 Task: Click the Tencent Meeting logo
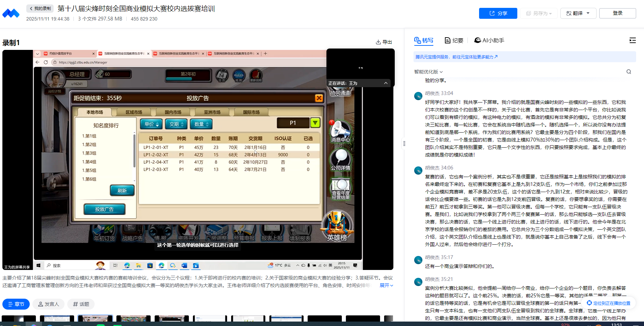[x=11, y=13]
